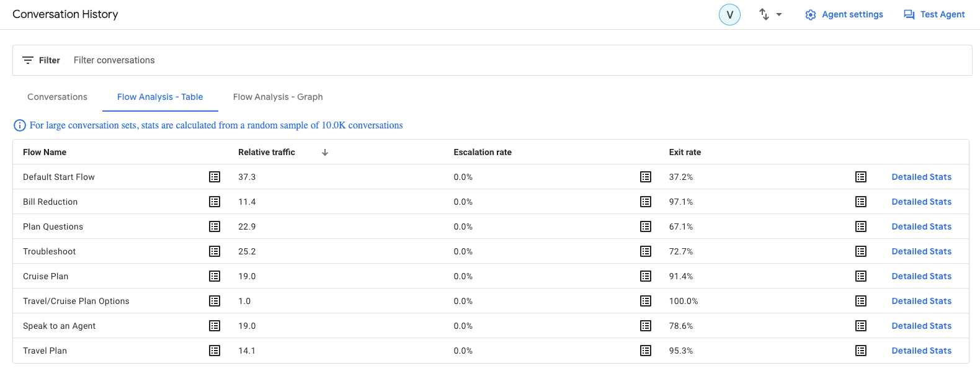Click the Agent settings gear icon
This screenshot has width=980, height=376.
coord(810,14)
